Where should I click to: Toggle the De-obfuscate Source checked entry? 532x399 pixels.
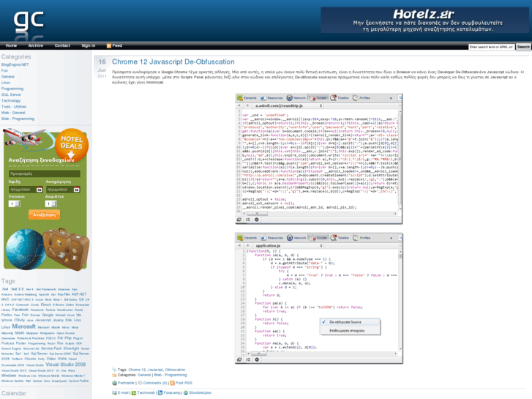[x=350, y=322]
